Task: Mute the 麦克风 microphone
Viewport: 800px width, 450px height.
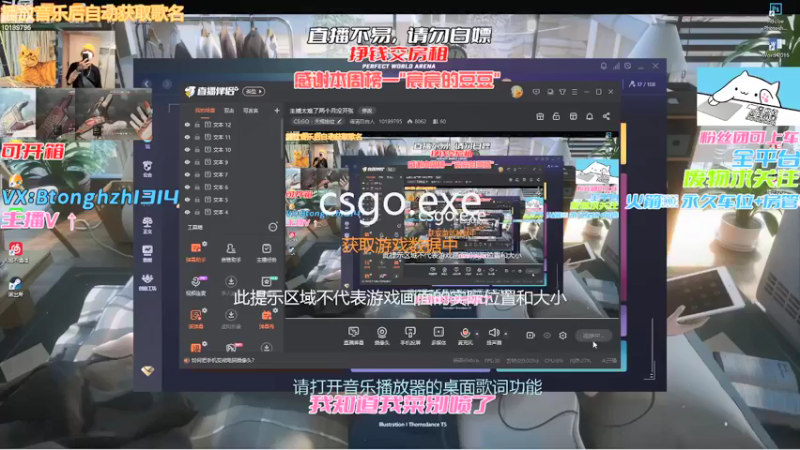Action: (465, 335)
